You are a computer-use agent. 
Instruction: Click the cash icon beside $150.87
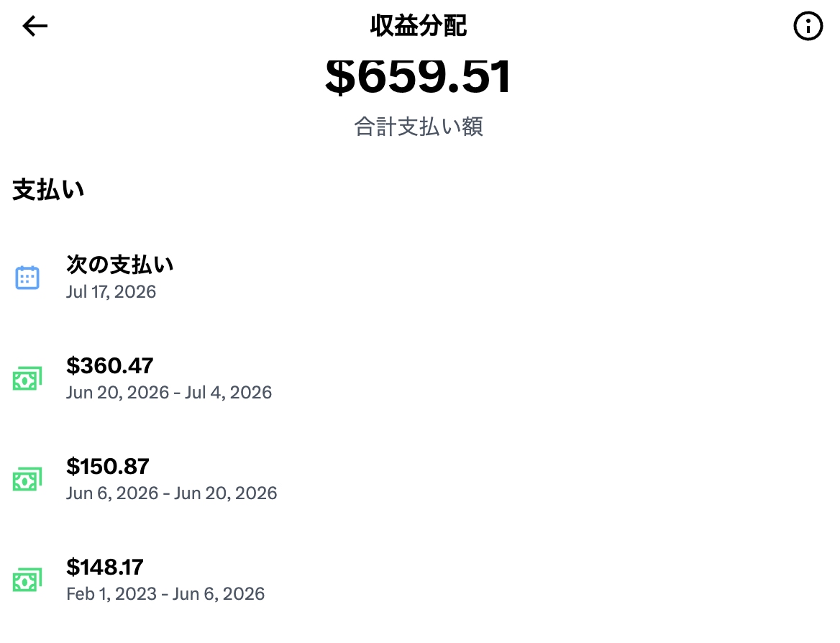click(27, 479)
